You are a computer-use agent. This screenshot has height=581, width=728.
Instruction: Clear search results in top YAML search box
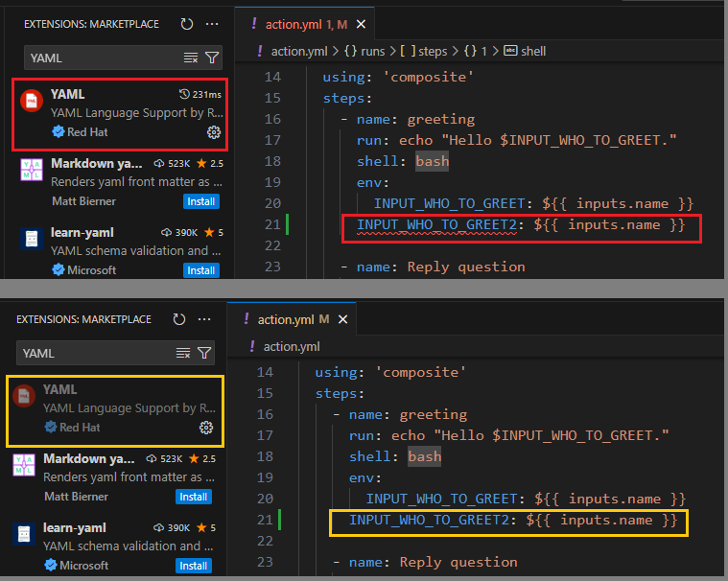191,58
